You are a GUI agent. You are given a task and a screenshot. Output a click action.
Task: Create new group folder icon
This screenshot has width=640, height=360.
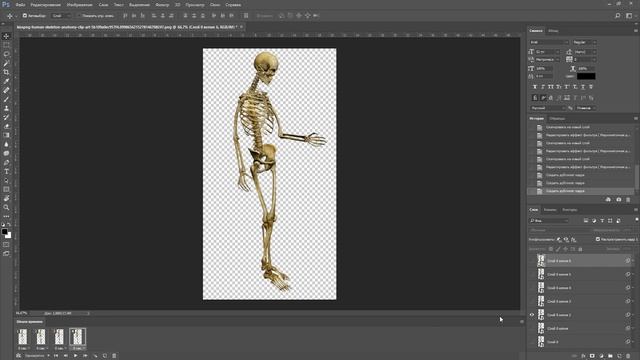pos(610,356)
